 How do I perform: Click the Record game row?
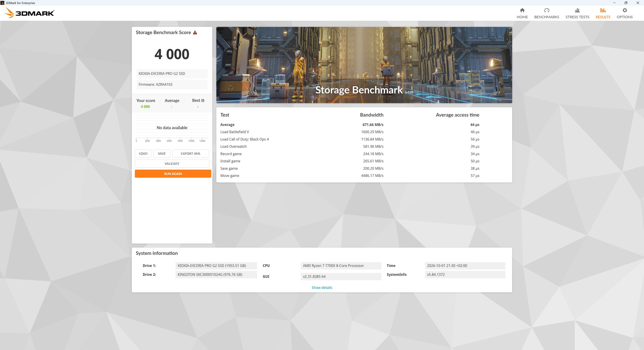coord(350,154)
